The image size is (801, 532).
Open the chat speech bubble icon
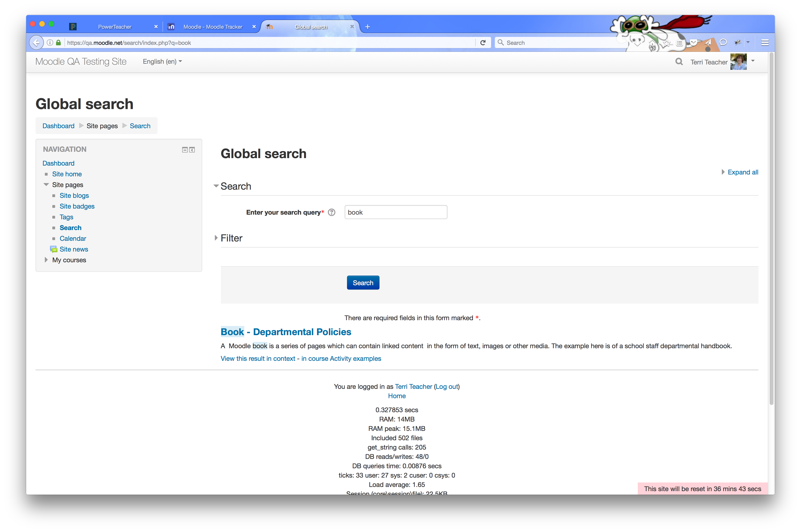click(723, 43)
